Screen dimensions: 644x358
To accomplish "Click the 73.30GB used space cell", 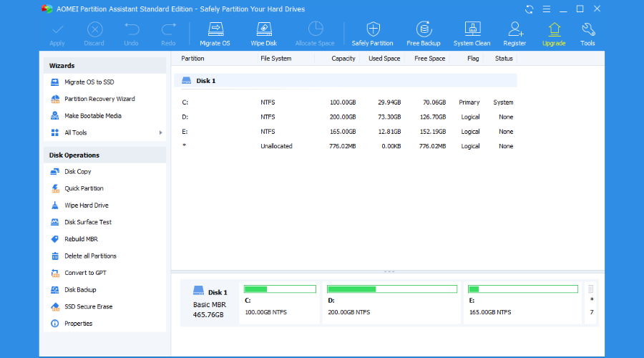I will 389,117.
